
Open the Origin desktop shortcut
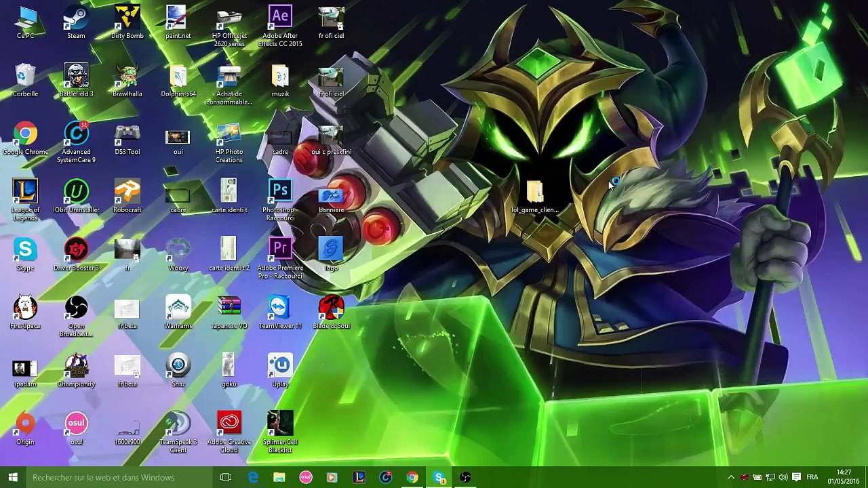pos(25,429)
